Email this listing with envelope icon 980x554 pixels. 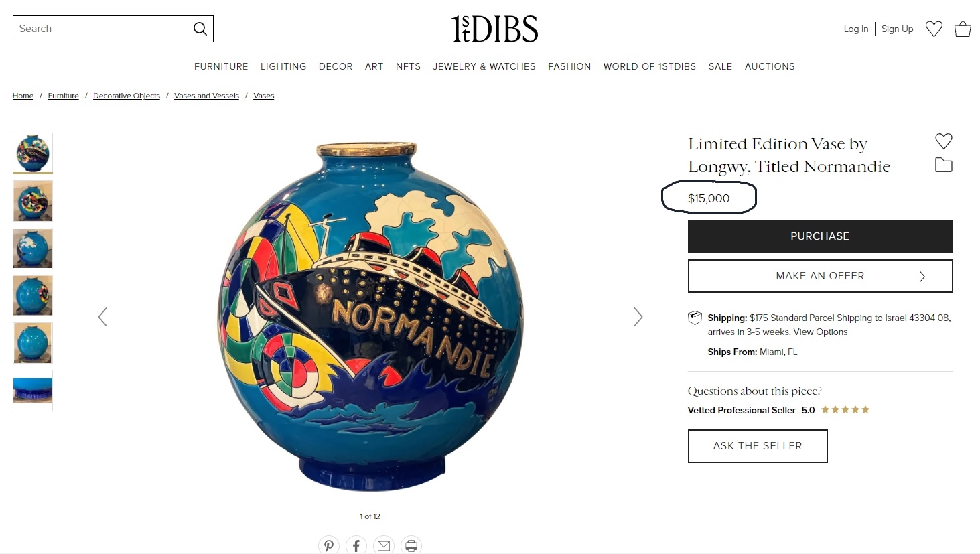coord(384,545)
